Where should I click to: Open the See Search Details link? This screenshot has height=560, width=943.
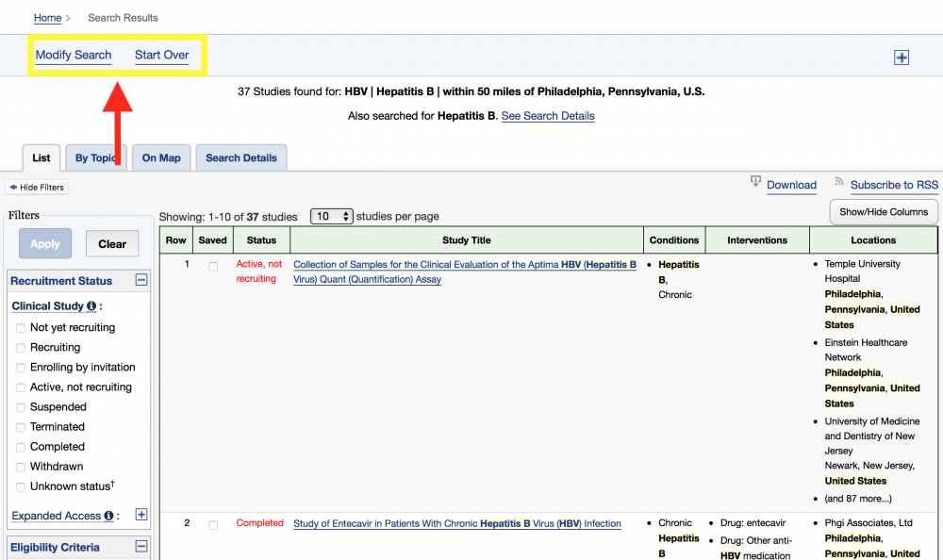click(548, 116)
